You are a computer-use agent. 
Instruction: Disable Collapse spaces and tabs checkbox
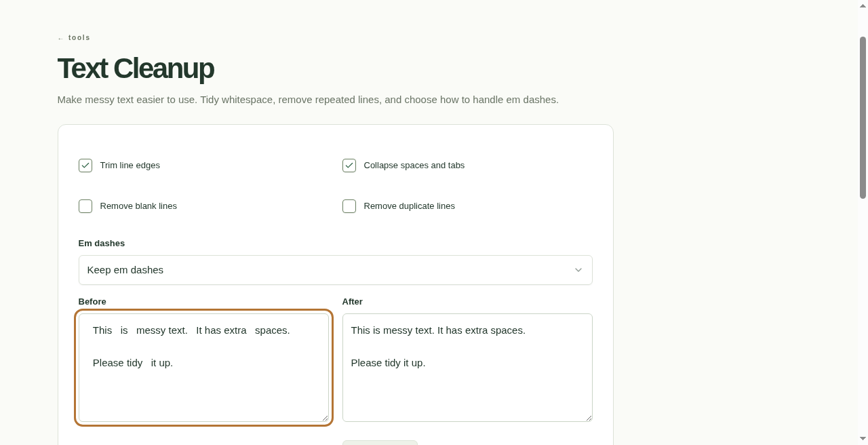(349, 166)
